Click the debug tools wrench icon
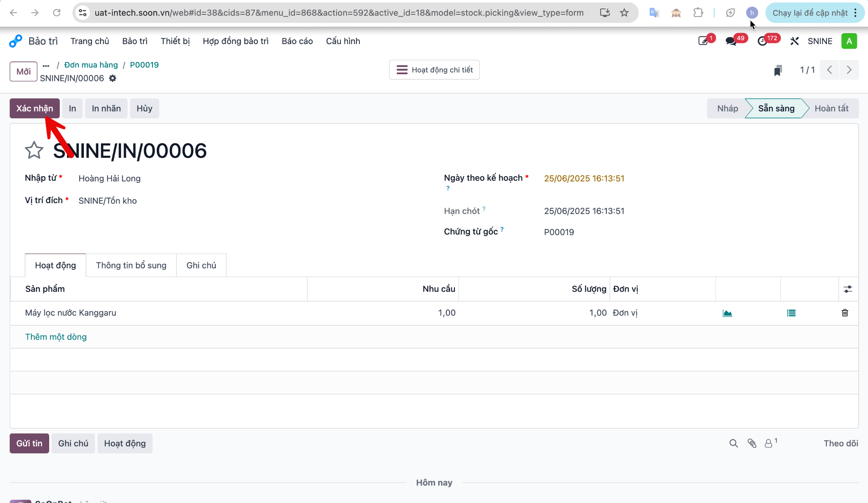 click(794, 41)
